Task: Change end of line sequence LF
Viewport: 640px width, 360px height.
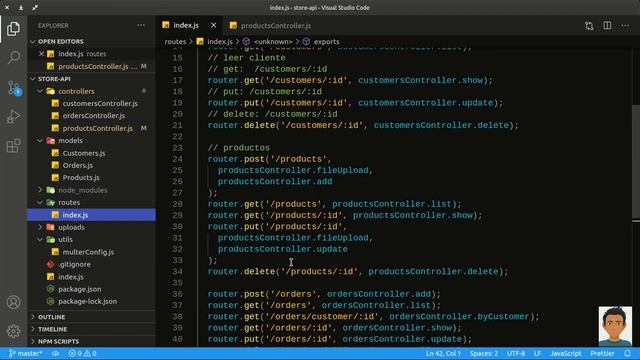Action: coord(538,353)
